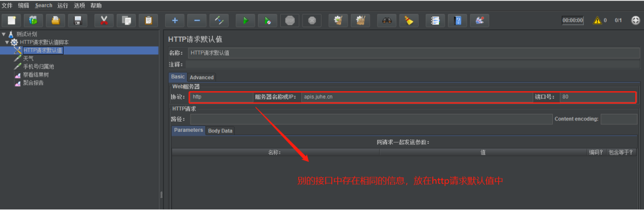Select 测试计划 in the tree
Screen dimensions: 644x210
[x=27, y=34]
